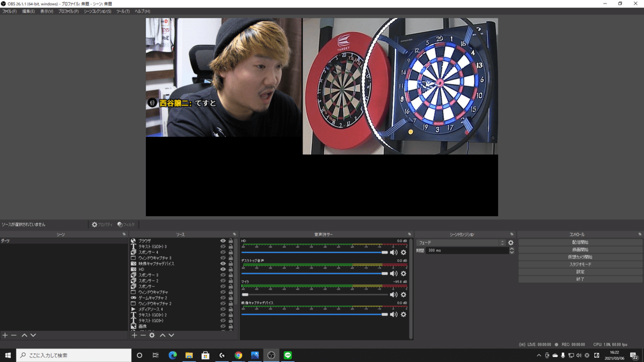
Task: Open the 編集(E) menu
Action: 28,11
